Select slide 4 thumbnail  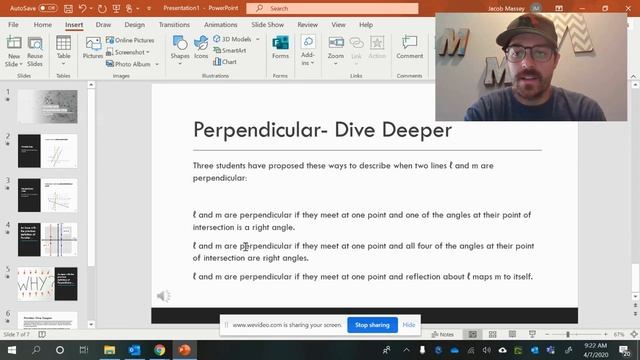click(x=47, y=240)
